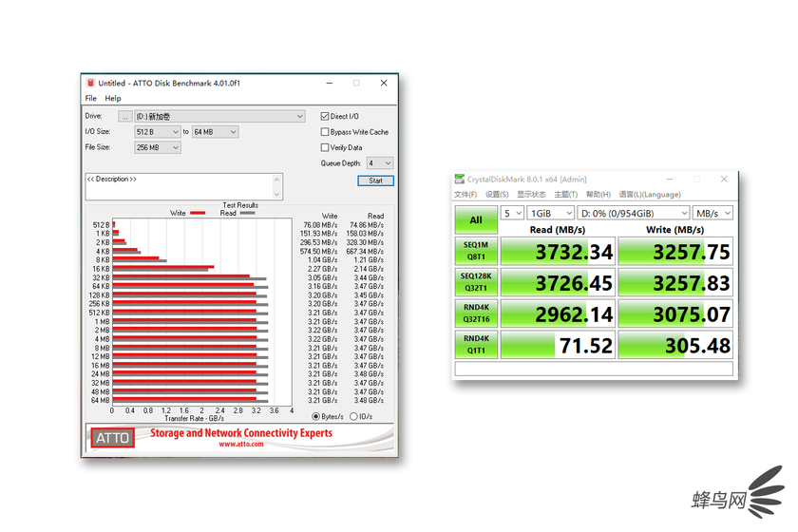The width and height of the screenshot is (798, 532).
Task: Open I/O Size end dropdown showing 64 MB
Action: [216, 132]
